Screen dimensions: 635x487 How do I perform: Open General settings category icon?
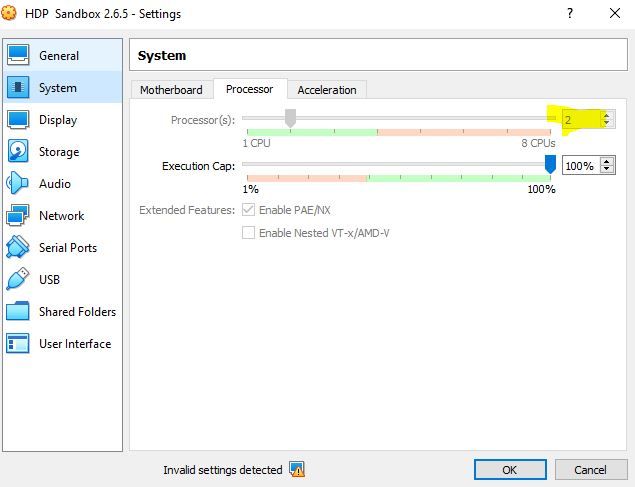(18, 56)
